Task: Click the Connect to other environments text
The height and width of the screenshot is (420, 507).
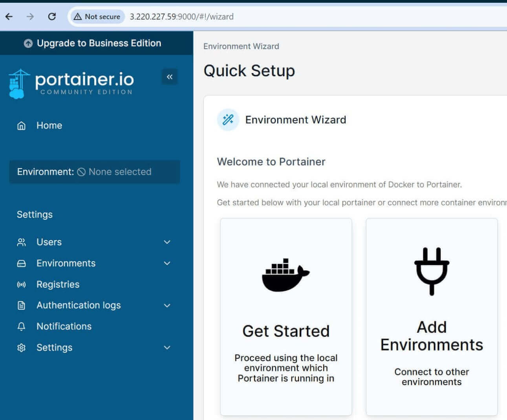Action: [432, 377]
